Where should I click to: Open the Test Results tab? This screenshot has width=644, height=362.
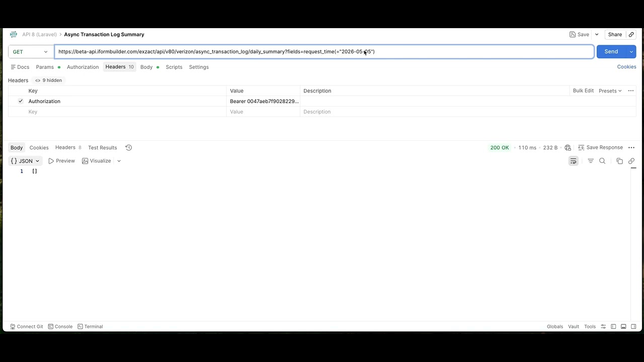tap(103, 148)
